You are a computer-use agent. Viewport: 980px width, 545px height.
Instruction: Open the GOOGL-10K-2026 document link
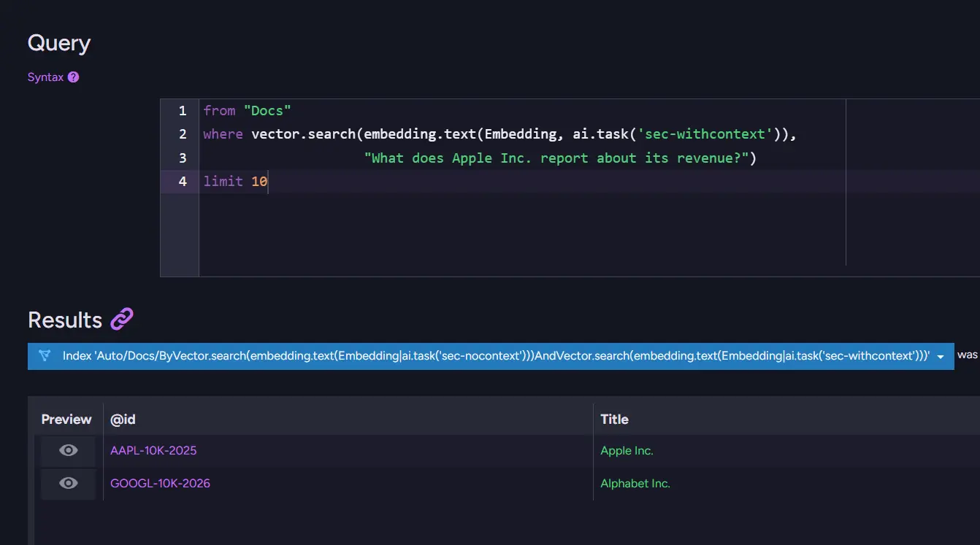point(160,483)
